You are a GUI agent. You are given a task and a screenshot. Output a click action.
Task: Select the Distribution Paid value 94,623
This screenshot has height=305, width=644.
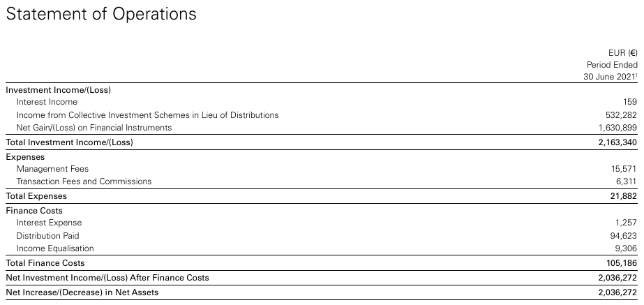pos(624,236)
